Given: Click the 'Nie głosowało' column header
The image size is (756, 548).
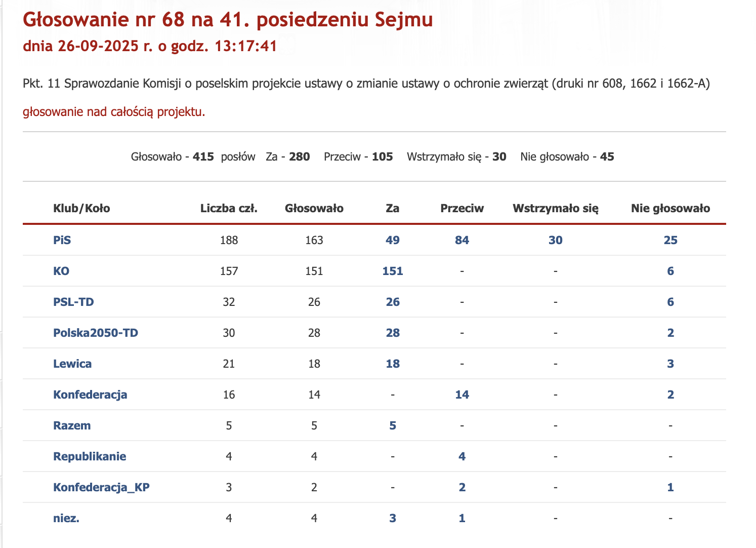Looking at the screenshot, I should 670,208.
